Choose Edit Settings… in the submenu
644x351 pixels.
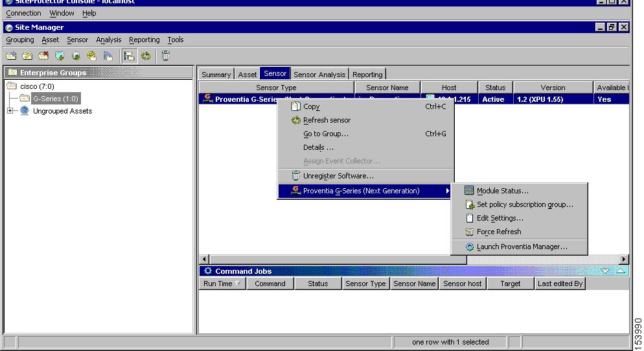coord(520,218)
